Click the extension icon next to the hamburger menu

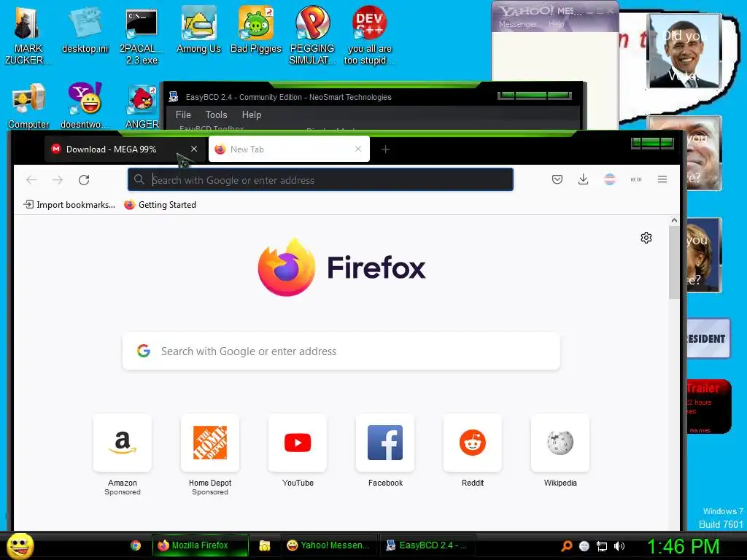pyautogui.click(x=636, y=179)
